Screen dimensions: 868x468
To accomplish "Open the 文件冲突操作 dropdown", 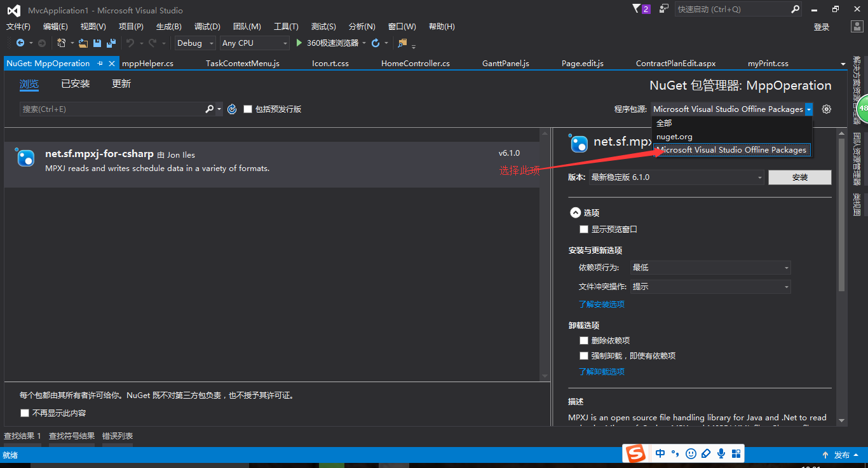I will point(710,287).
